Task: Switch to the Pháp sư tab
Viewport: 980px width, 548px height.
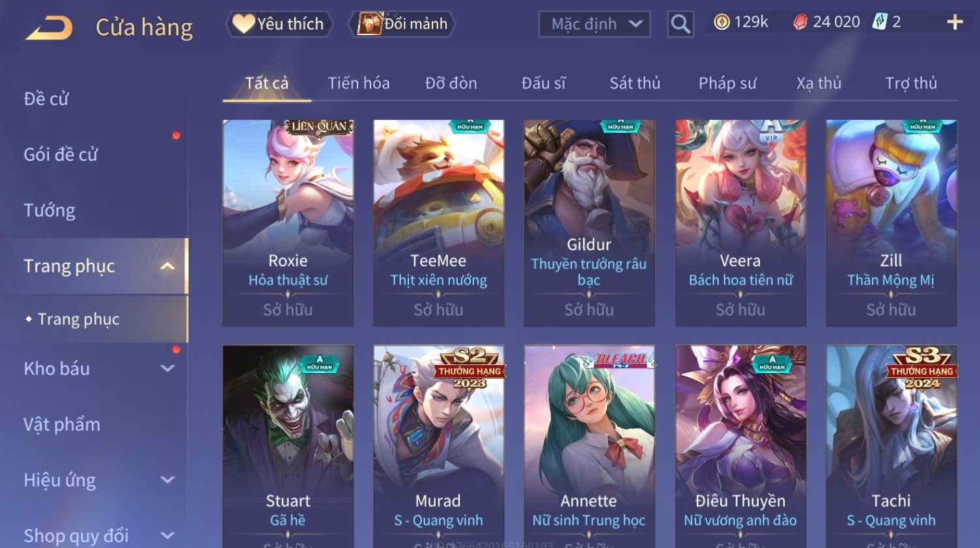Action: 727,83
